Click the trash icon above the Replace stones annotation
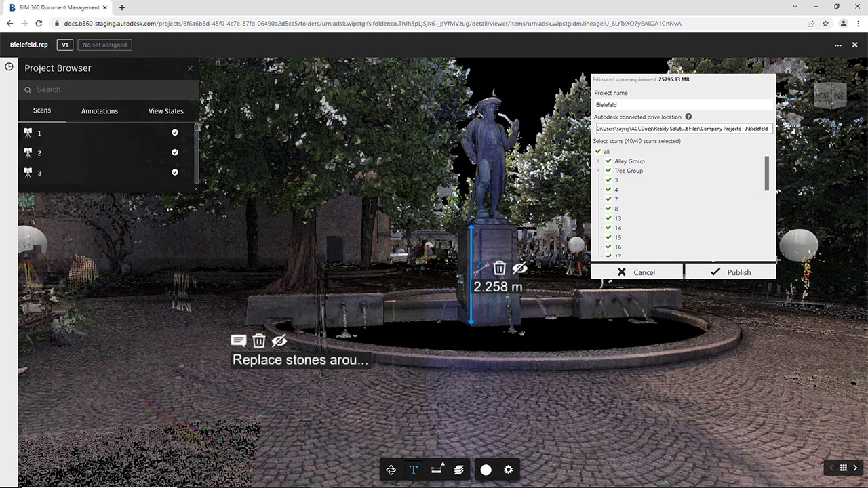 point(259,341)
